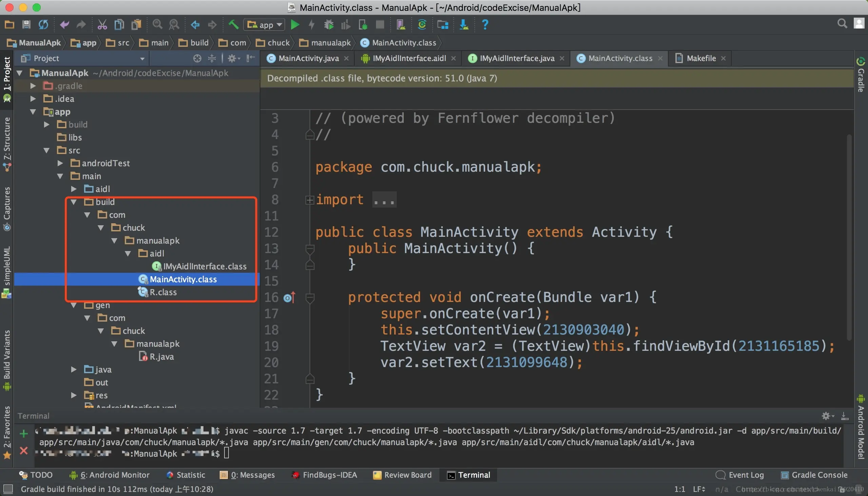Open the app run configuration dropdown
The image size is (868, 496).
pyautogui.click(x=264, y=24)
